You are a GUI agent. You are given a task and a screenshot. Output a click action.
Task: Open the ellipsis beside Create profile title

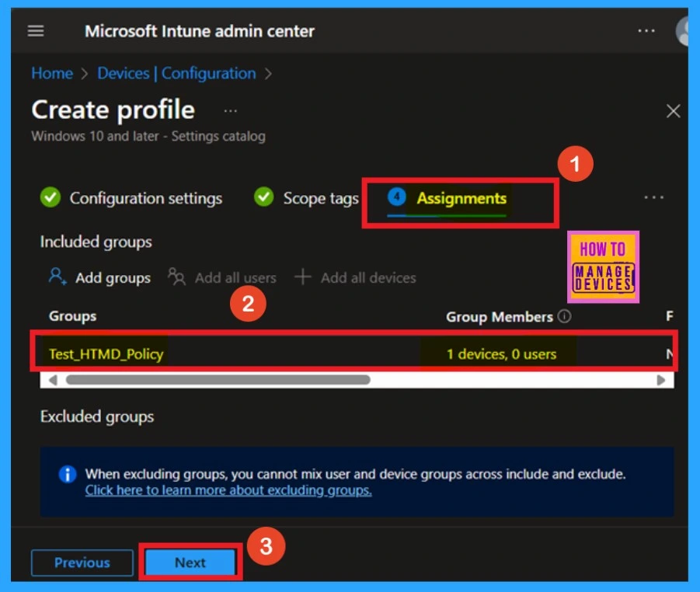pos(231,111)
